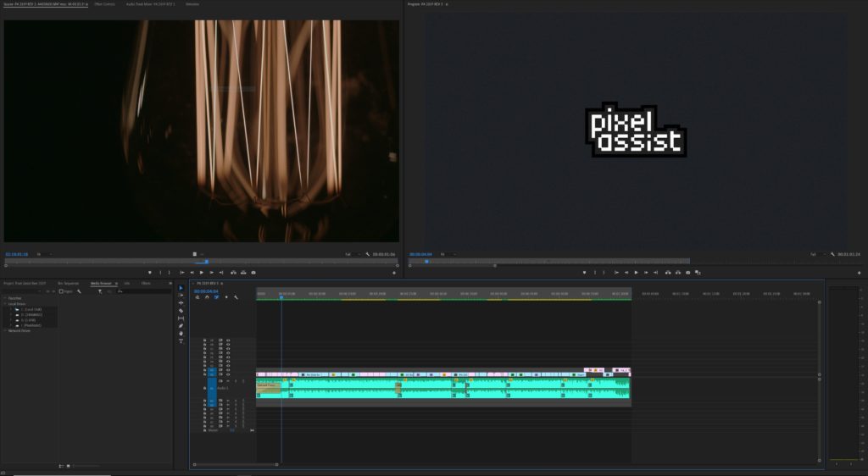The image size is (868, 476).
Task: Toggle Snap in the timeline header
Action: (x=207, y=297)
